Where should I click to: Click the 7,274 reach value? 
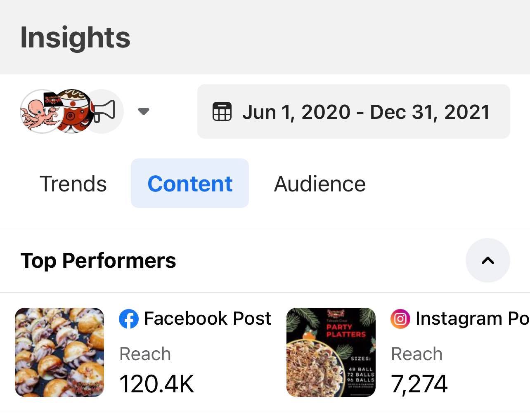tap(419, 384)
